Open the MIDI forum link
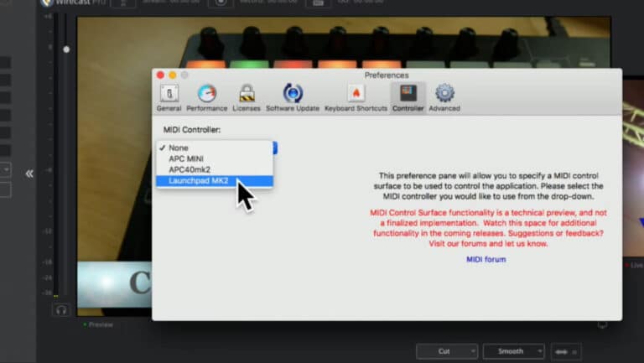644x363 pixels. [486, 260]
